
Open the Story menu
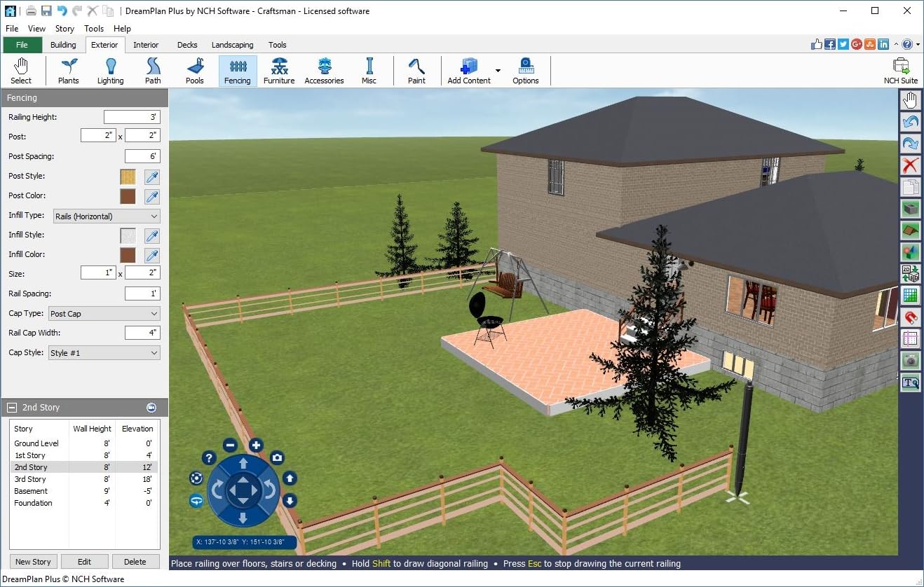point(64,29)
